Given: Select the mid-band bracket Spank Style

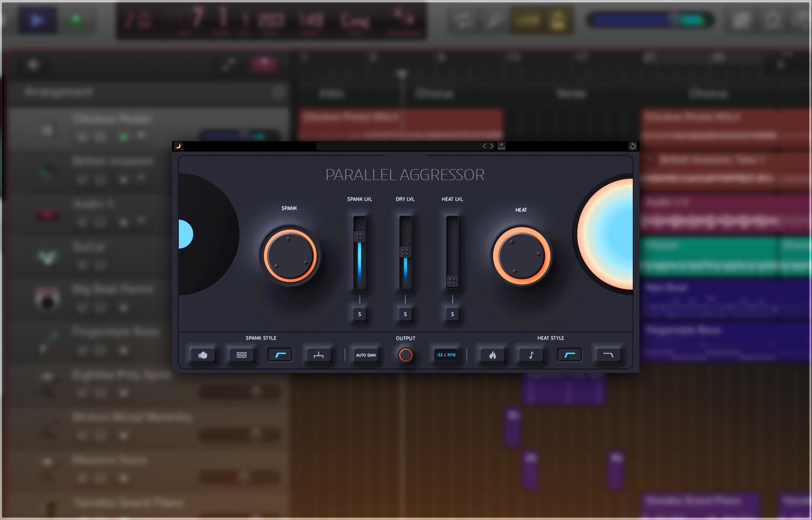Looking at the screenshot, I should click(318, 355).
